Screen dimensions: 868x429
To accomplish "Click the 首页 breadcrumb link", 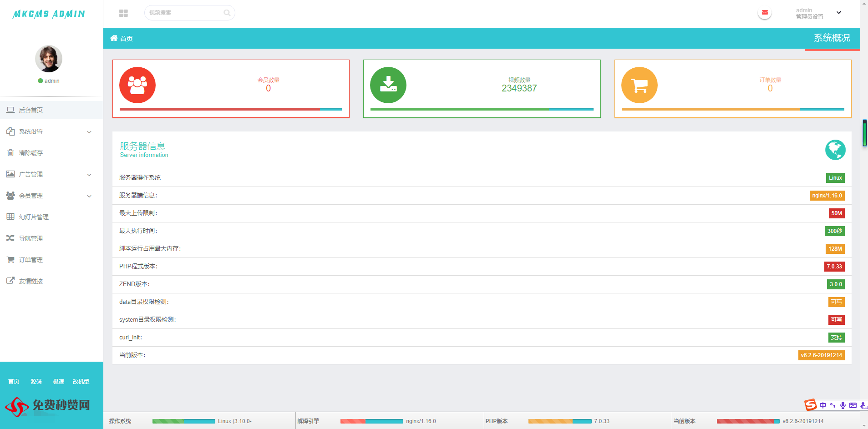I will pos(126,39).
